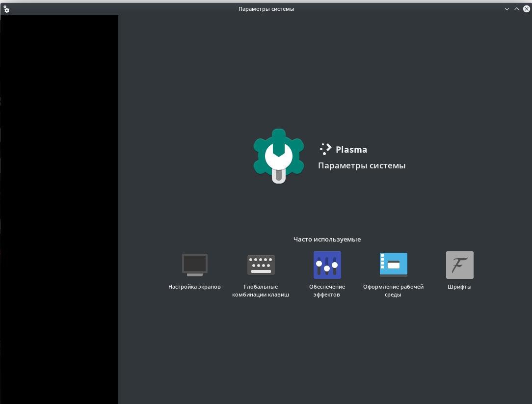
Task: Click the Шрифты label
Action: (459, 287)
